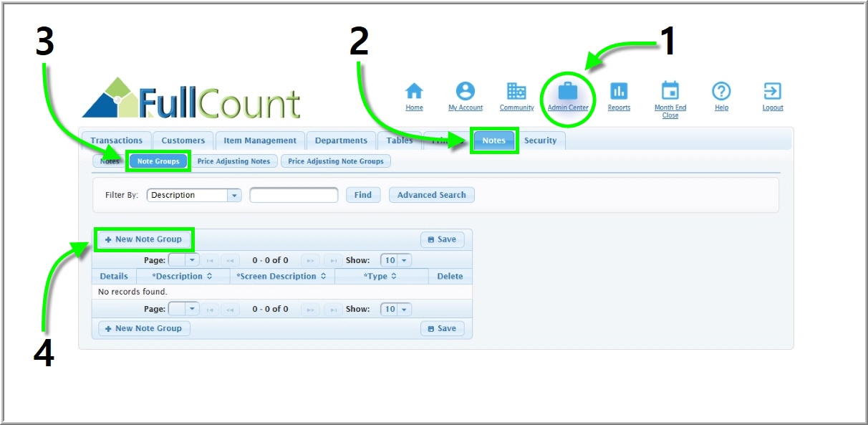Click the Month End Close calendar icon
Image resolution: width=868 pixels, height=425 pixels.
point(670,92)
